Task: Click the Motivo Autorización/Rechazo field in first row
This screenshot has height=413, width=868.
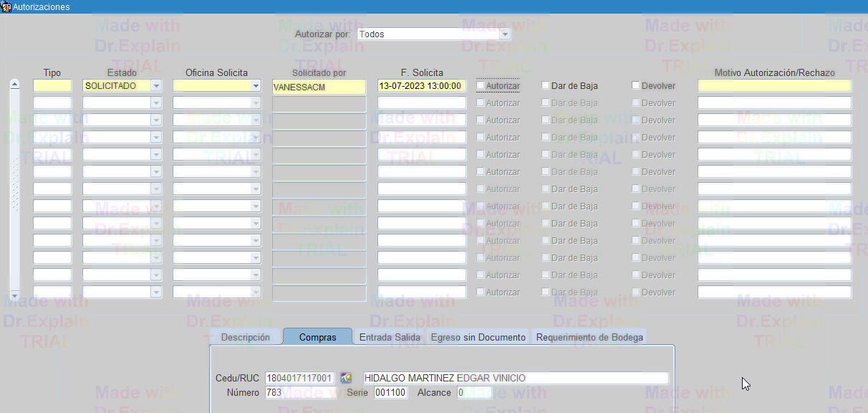Action: coord(774,85)
